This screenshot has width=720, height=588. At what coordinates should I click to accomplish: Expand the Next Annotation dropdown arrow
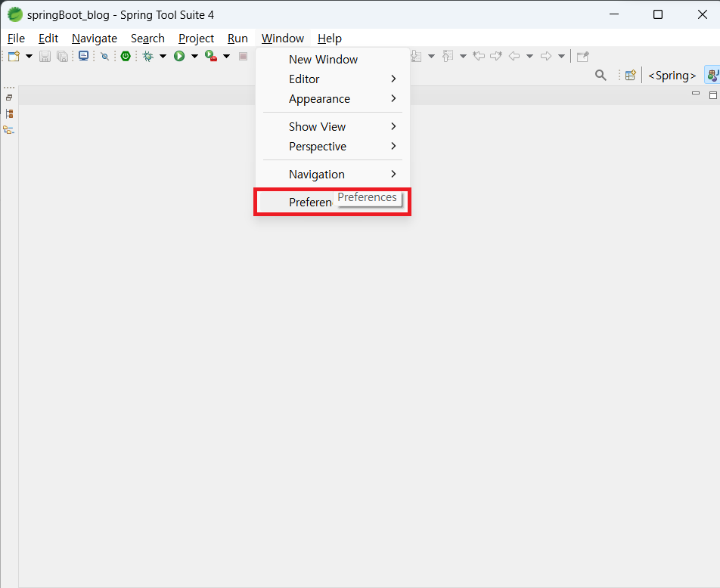pos(431,57)
